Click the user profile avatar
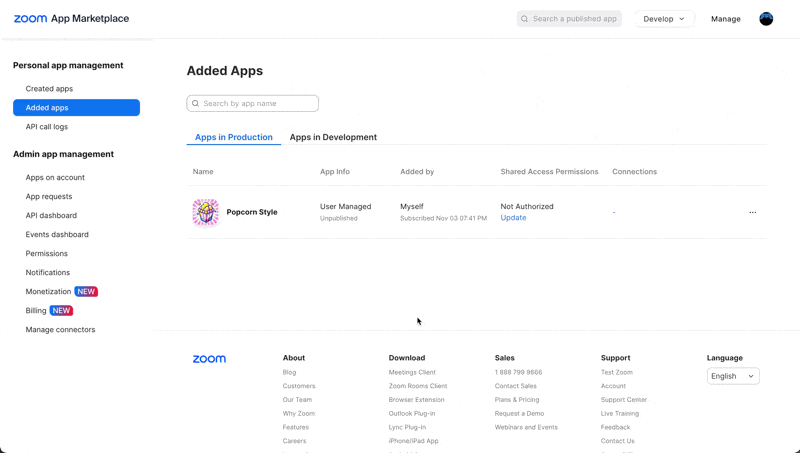Image resolution: width=800 pixels, height=453 pixels. [766, 19]
